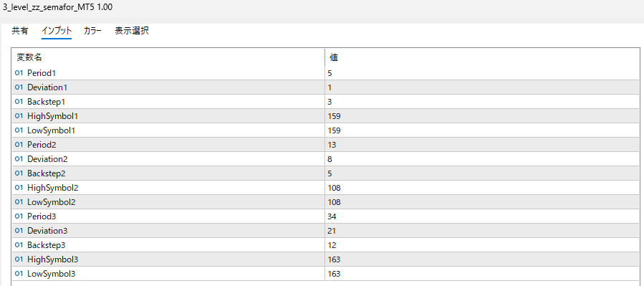The image size is (644, 286).
Task: Switch to the 共有 tab
Action: pyautogui.click(x=20, y=31)
